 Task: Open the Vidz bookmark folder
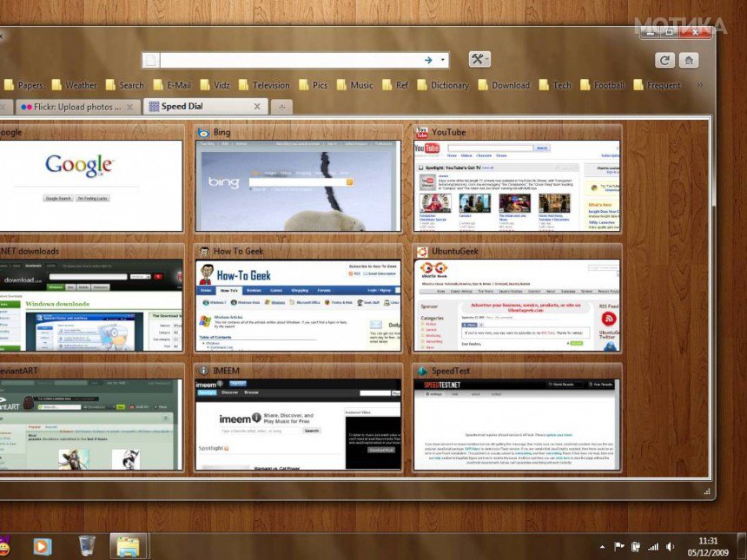pyautogui.click(x=215, y=85)
